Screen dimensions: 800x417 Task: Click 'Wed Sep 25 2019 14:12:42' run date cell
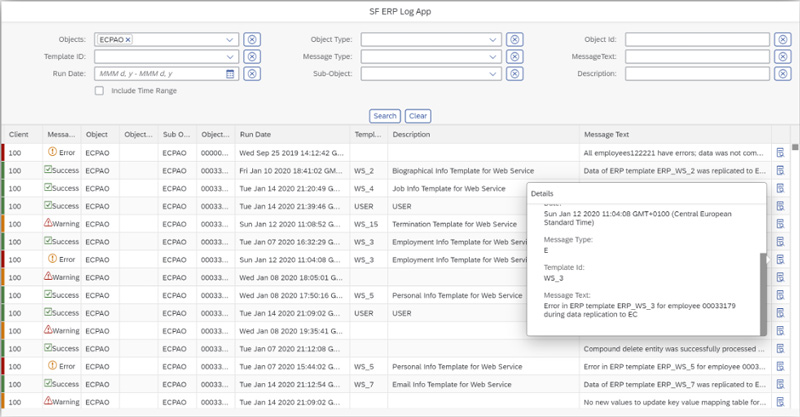pyautogui.click(x=291, y=153)
